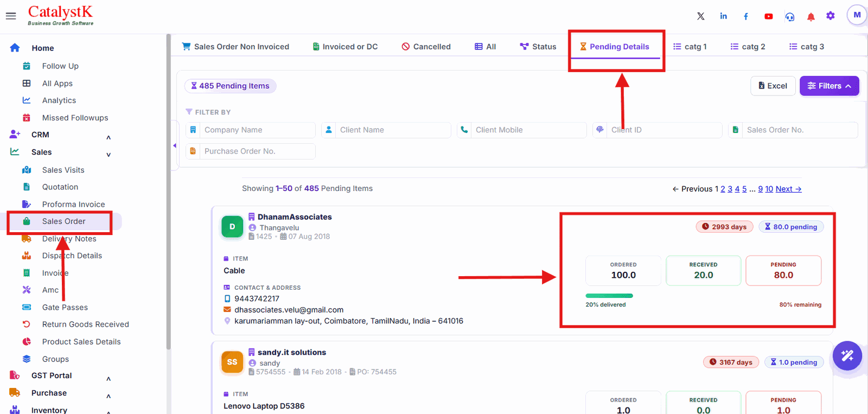Open Quotation in the sidebar
This screenshot has height=414, width=868.
pos(60,187)
